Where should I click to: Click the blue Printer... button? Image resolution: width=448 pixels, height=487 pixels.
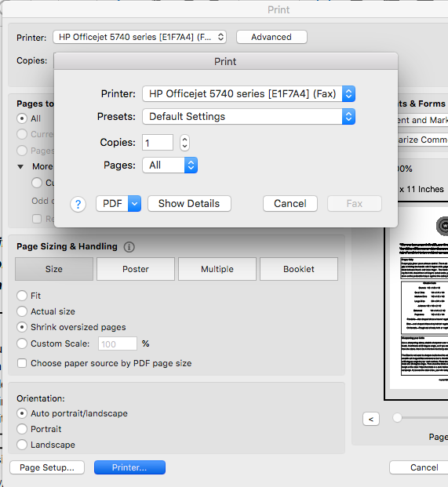coord(129,467)
